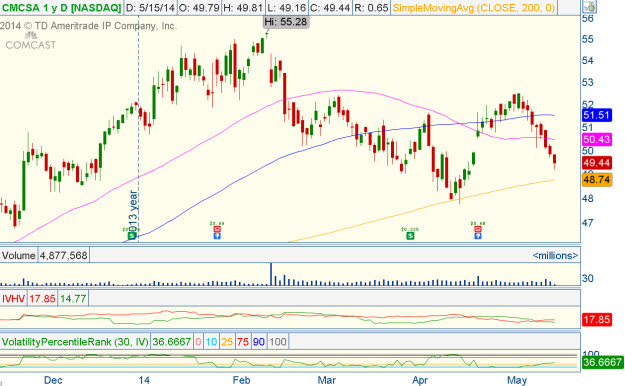Click the May label on the time axis
Screen dimensions: 625x386
click(x=517, y=380)
